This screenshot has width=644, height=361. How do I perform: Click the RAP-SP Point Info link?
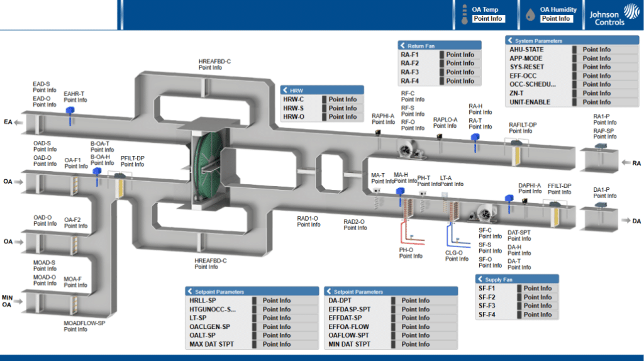click(x=604, y=136)
